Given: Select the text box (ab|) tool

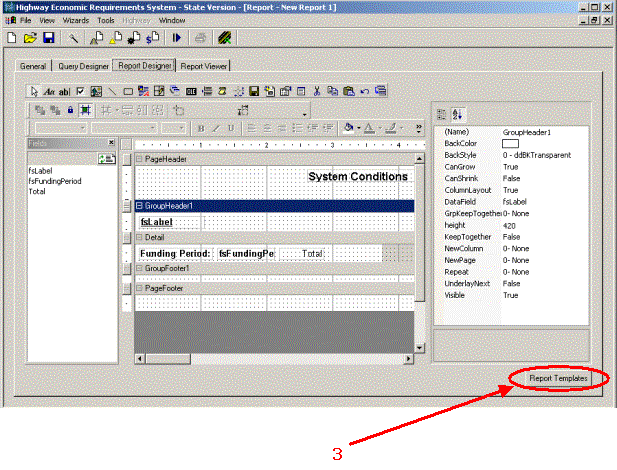Looking at the screenshot, I should pos(64,91).
